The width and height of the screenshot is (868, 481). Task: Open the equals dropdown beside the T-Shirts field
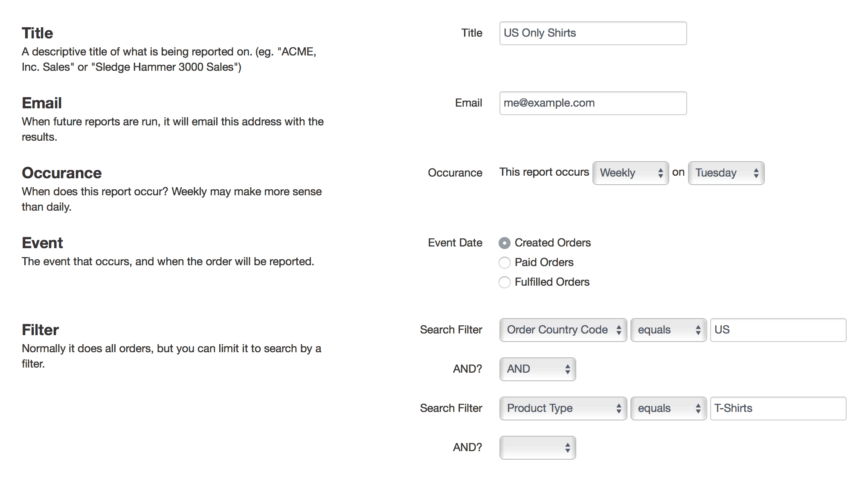pyautogui.click(x=668, y=409)
